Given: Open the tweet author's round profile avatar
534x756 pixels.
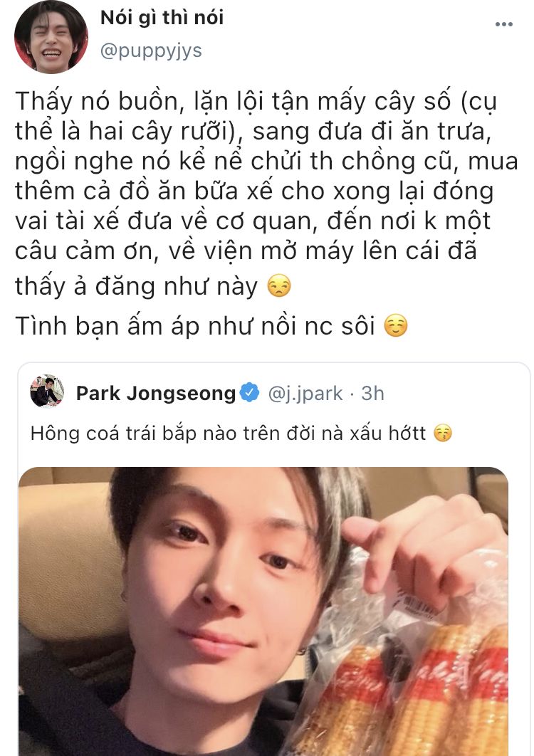Looking at the screenshot, I should click(51, 36).
